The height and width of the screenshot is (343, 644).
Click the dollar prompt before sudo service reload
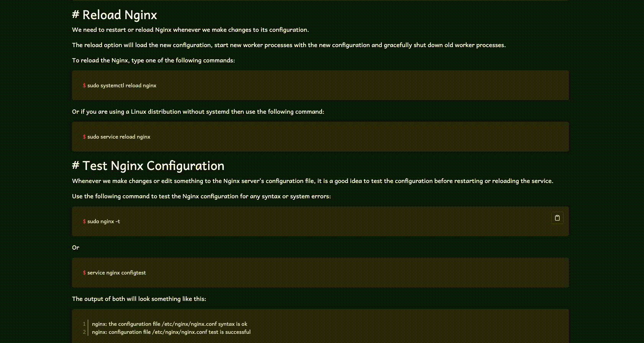coord(84,137)
